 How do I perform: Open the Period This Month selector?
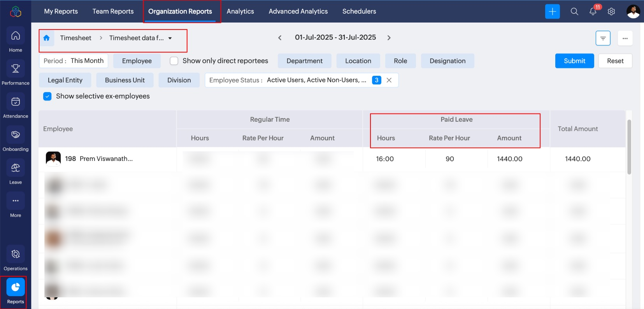74,61
